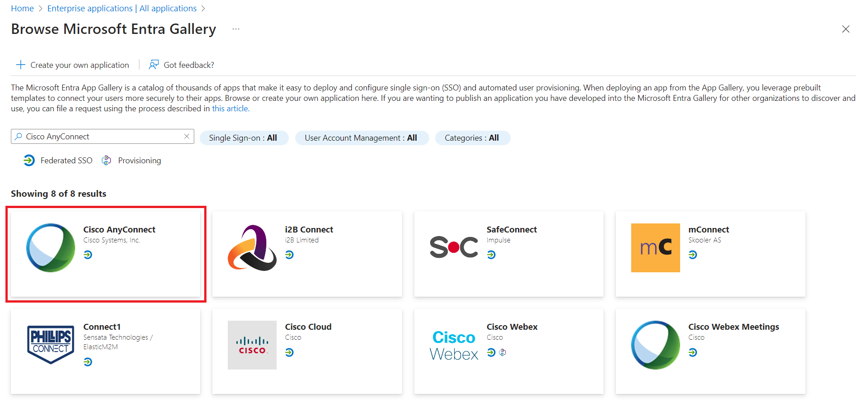This screenshot has height=403, width=868.
Task: Click 'Skooler AS' publisher text
Action: 705,240
